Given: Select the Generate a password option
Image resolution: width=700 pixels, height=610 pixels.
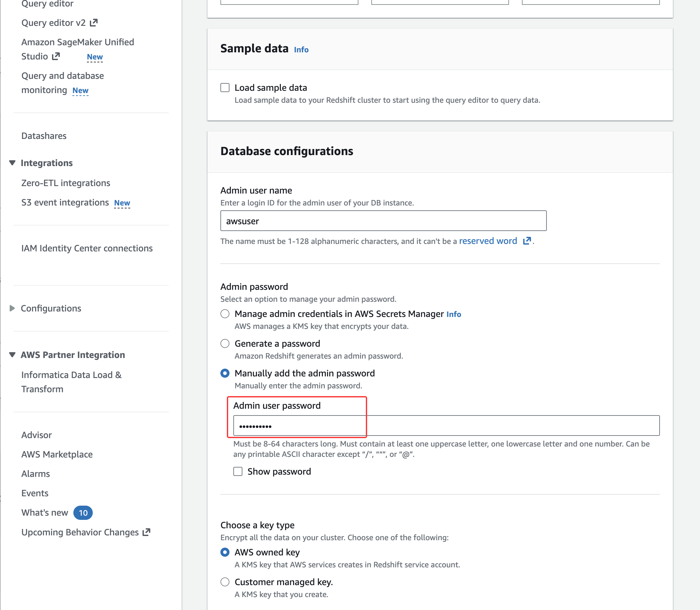Looking at the screenshot, I should [225, 343].
